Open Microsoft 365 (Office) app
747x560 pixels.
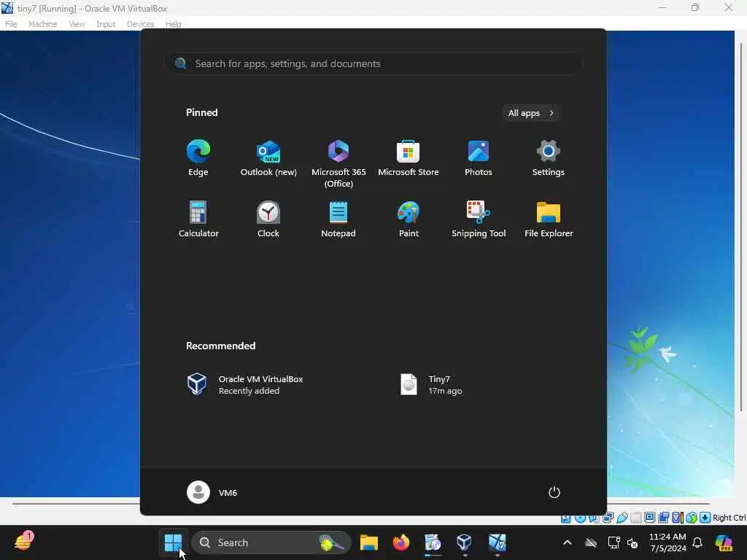[x=338, y=164]
